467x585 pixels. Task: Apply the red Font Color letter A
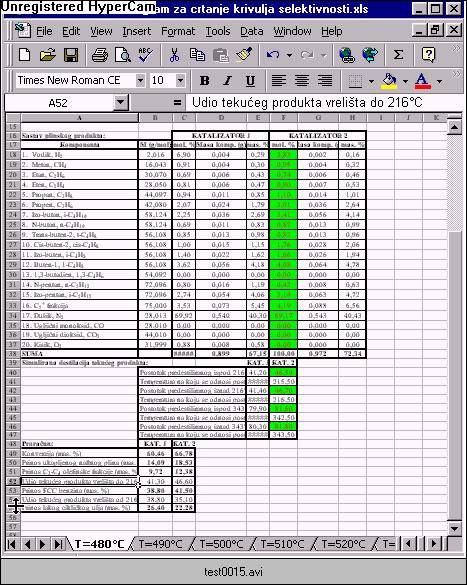pyautogui.click(x=423, y=80)
